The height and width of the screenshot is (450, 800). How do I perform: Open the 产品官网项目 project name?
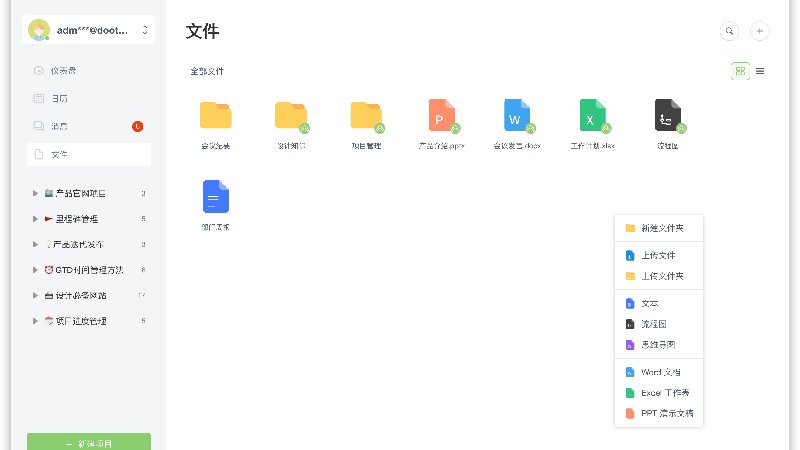81,193
